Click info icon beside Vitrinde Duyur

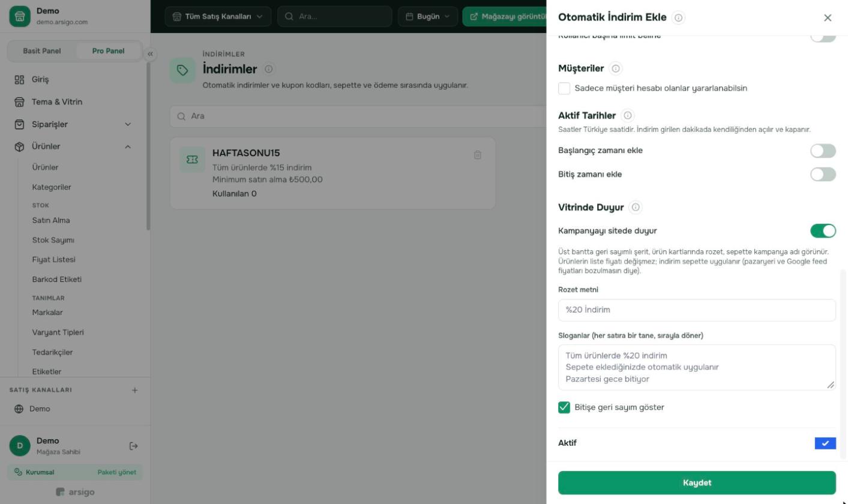(x=636, y=207)
